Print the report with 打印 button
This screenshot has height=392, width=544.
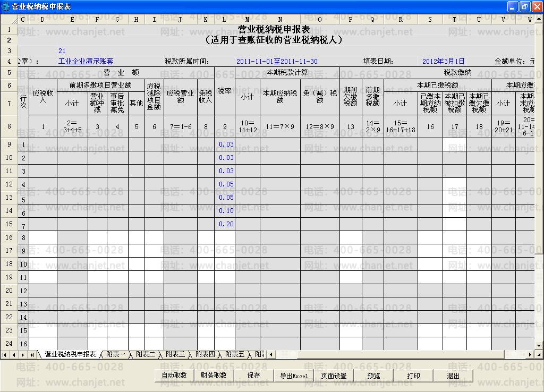pos(413,376)
